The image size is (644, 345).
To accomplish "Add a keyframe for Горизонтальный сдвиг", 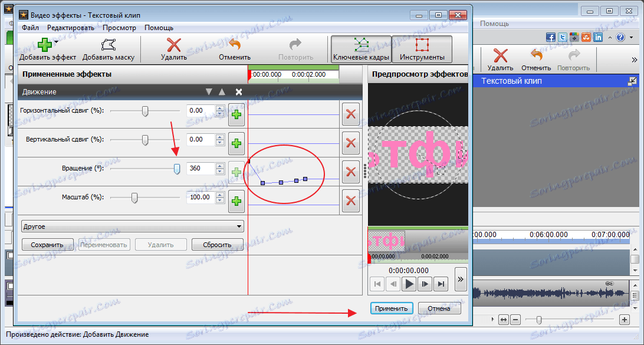I will (236, 114).
